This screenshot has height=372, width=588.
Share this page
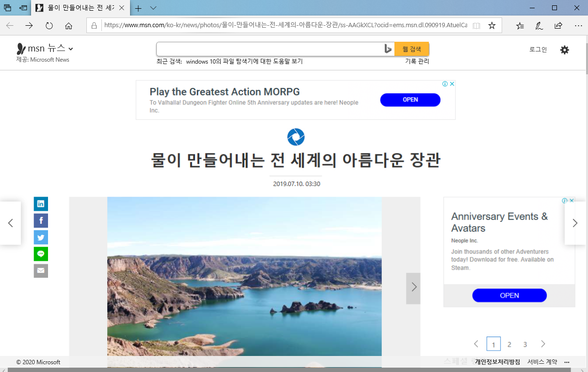click(x=558, y=26)
